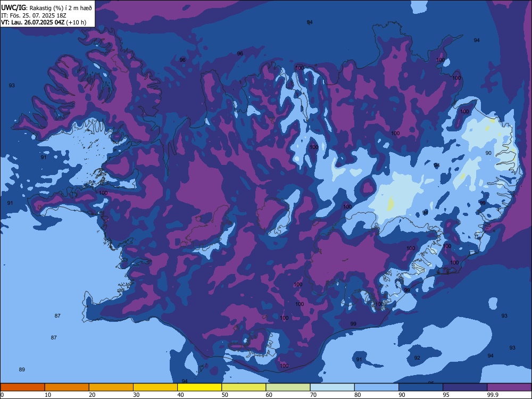Click the valid time 'VT: Lau. 26.07.2025 04Z (+10 h)'
The height and width of the screenshot is (399, 532).
point(44,22)
